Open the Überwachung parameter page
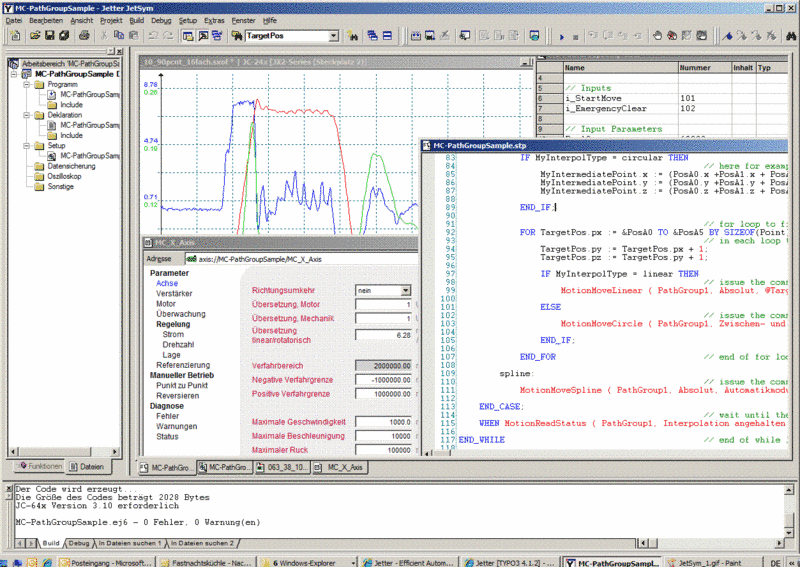The width and height of the screenshot is (800, 567). click(181, 314)
